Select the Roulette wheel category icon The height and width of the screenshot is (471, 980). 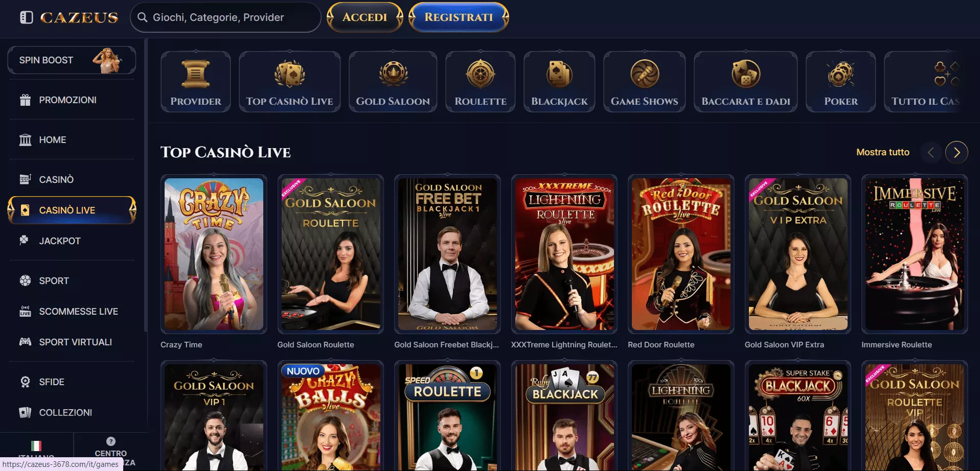(480, 74)
